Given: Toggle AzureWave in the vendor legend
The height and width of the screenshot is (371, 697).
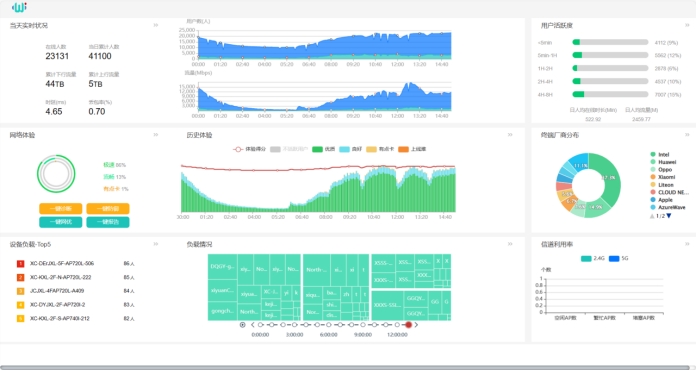Looking at the screenshot, I should point(668,207).
